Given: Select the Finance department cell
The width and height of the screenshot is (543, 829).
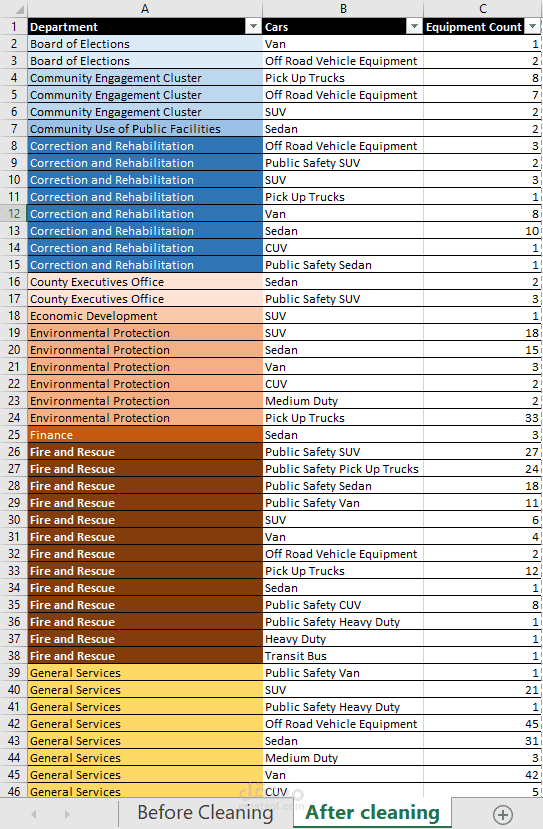Looking at the screenshot, I should coord(145,435).
